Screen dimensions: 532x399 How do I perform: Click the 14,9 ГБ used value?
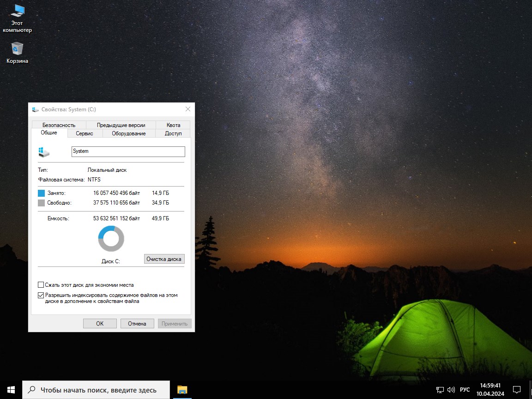point(161,193)
